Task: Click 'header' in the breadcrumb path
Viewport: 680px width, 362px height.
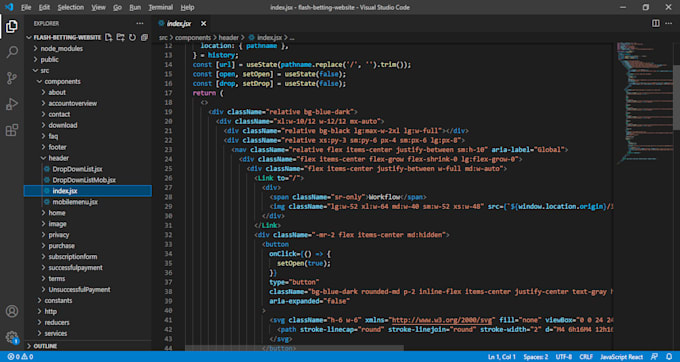Action: pos(229,38)
